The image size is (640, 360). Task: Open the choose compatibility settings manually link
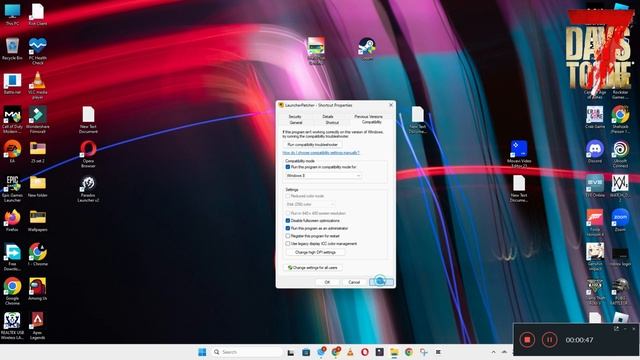pyautogui.click(x=321, y=153)
